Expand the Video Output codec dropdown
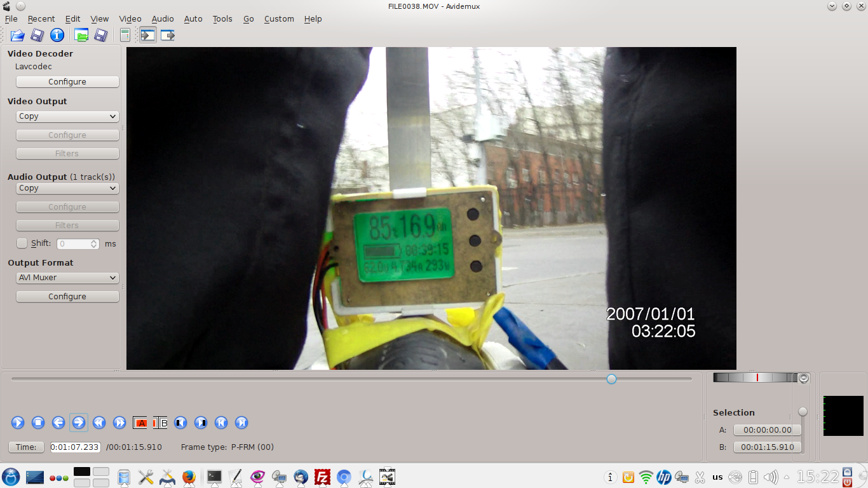The height and width of the screenshot is (488, 868). coord(67,116)
